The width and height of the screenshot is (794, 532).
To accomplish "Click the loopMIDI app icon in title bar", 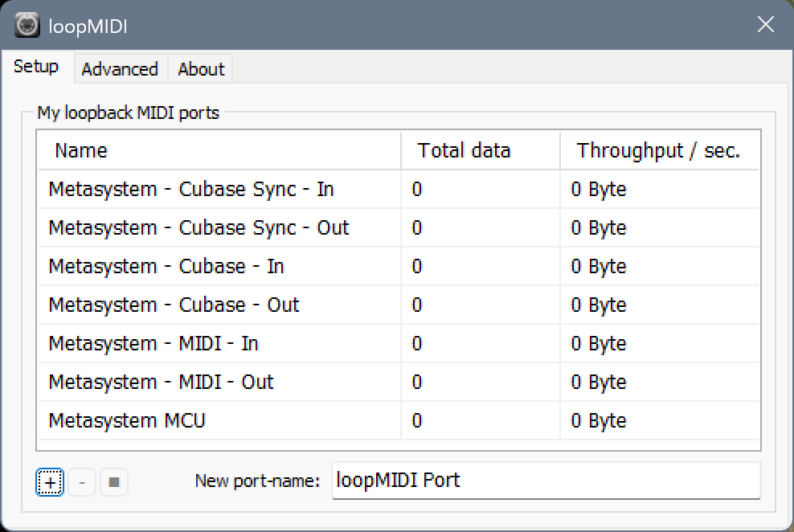I will point(27,26).
